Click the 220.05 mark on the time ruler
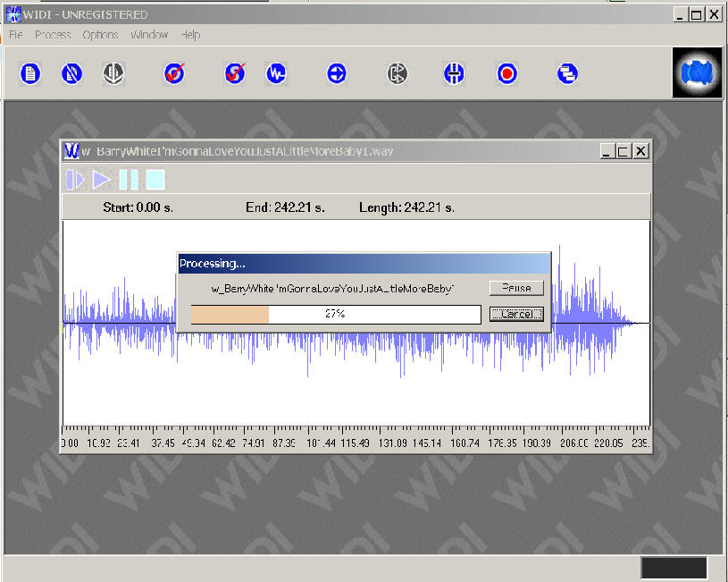The width and height of the screenshot is (728, 582). click(608, 443)
